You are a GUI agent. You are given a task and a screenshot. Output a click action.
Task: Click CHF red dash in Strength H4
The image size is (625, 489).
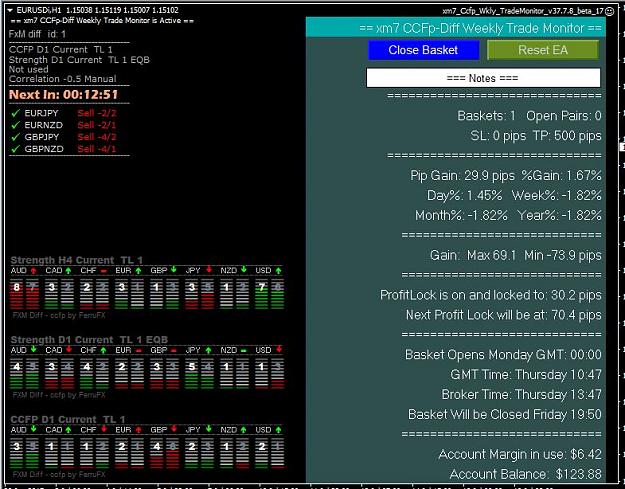pyautogui.click(x=104, y=271)
